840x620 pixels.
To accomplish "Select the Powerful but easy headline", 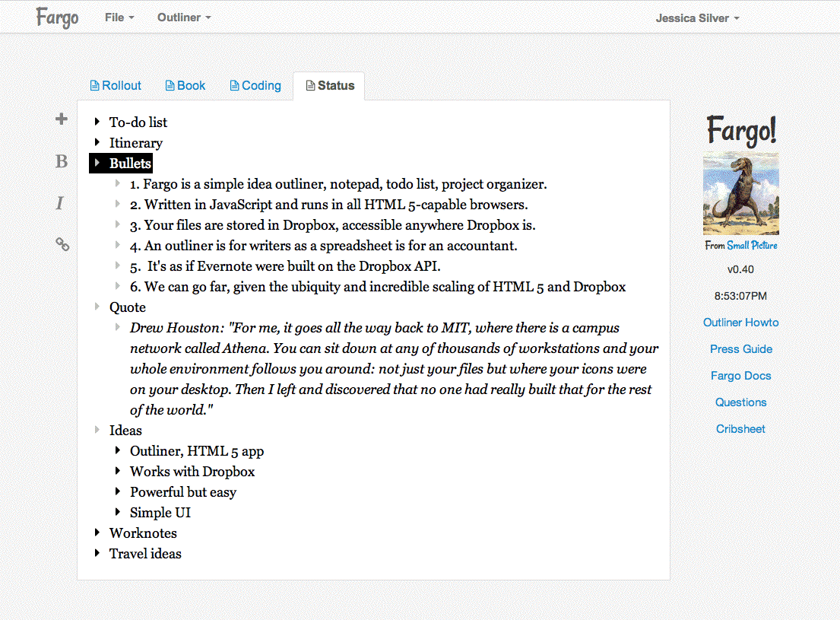I will tap(183, 492).
